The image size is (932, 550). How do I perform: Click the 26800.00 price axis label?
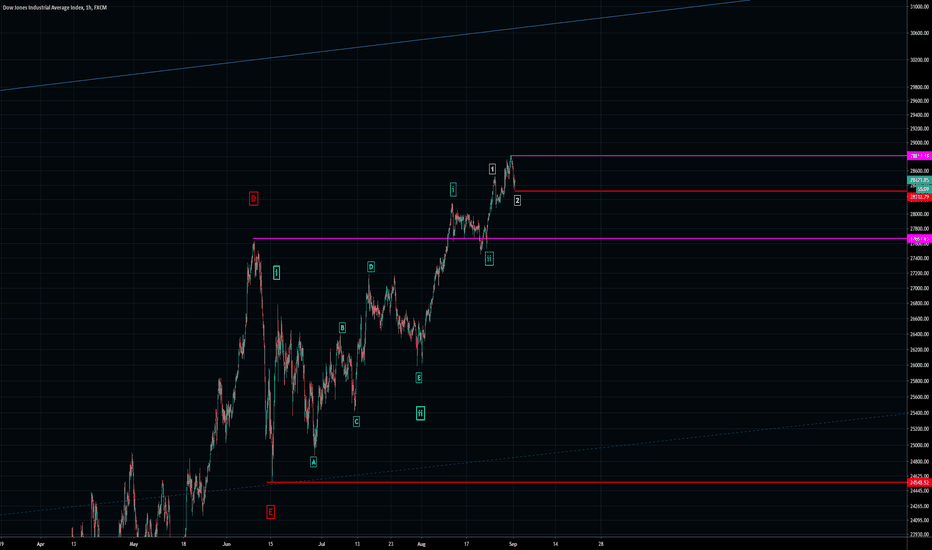[x=920, y=303]
